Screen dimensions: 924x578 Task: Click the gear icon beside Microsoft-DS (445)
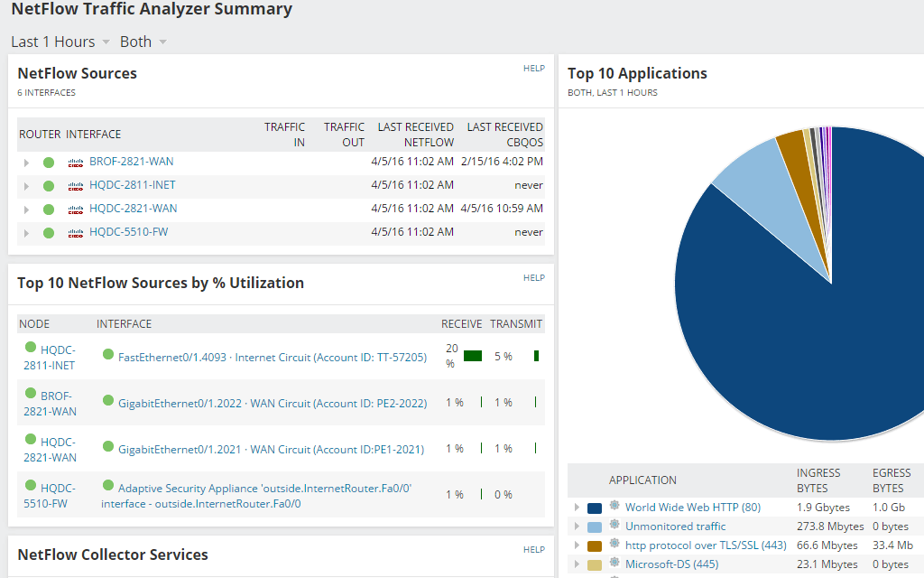tap(616, 564)
